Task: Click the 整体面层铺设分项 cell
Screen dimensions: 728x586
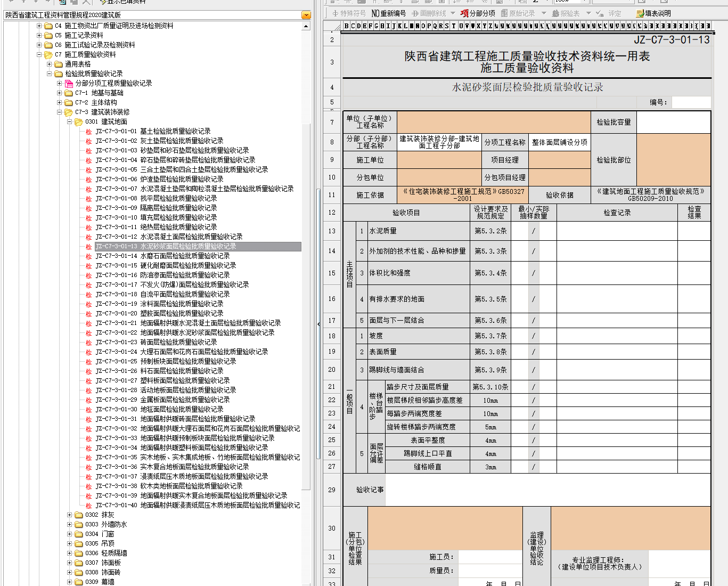Action: (559, 142)
